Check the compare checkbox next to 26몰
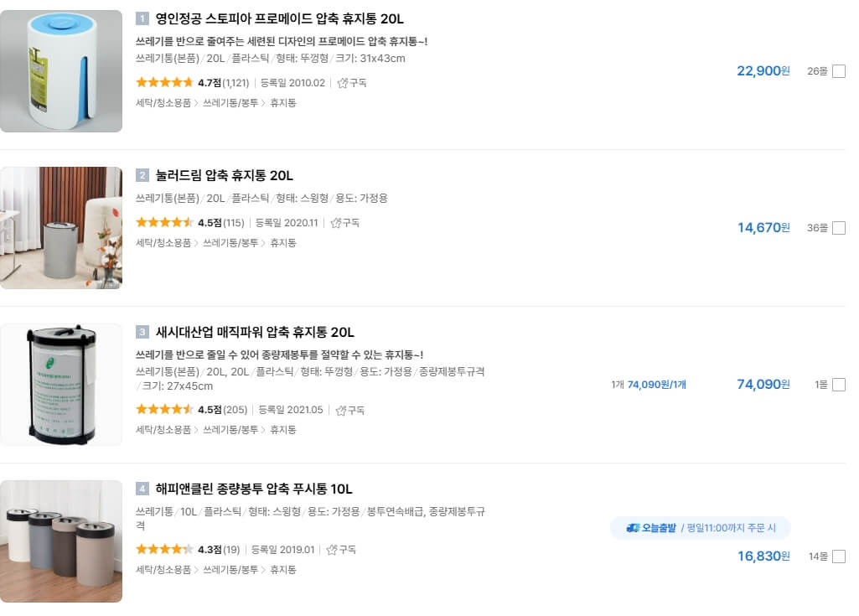The height and width of the screenshot is (616, 859). [x=840, y=72]
